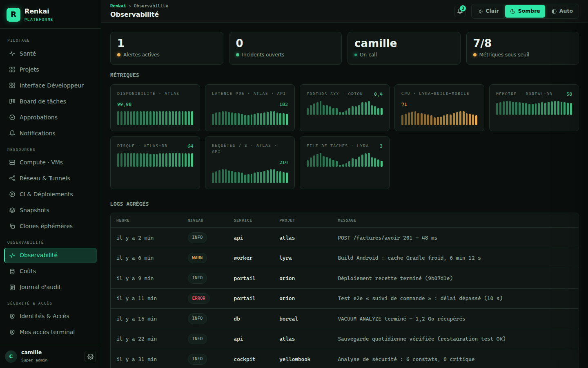588x368 pixels.
Task: Click the Notifications sidebar bell icon
Action: coord(12,133)
